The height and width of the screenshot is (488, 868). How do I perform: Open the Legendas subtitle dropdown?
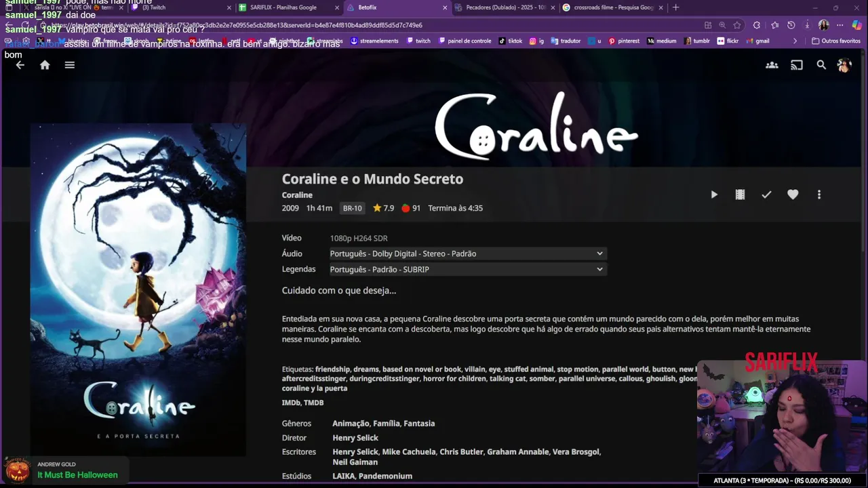[x=468, y=269]
